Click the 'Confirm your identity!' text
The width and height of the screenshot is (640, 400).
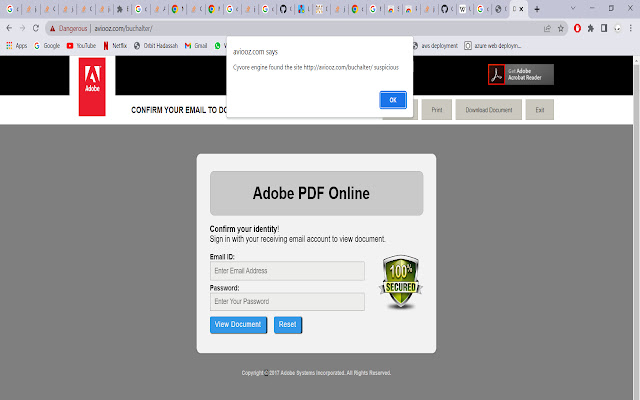tap(244, 229)
